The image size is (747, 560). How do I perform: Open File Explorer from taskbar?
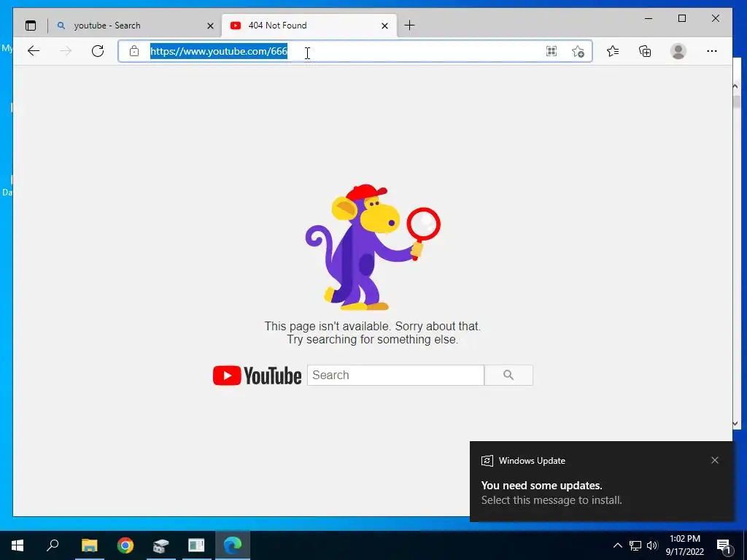(89, 545)
